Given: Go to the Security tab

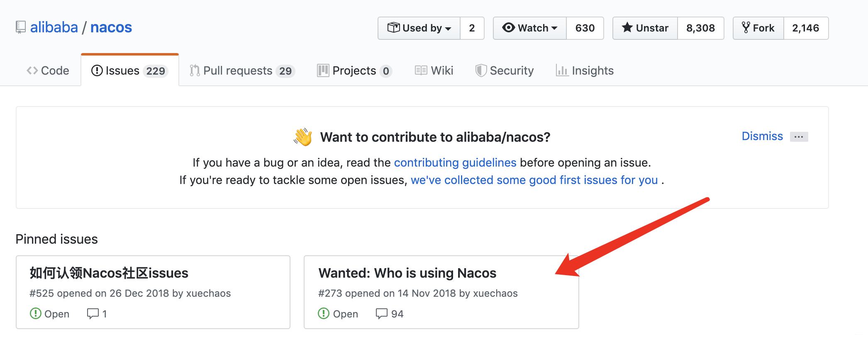Looking at the screenshot, I should click(x=505, y=71).
